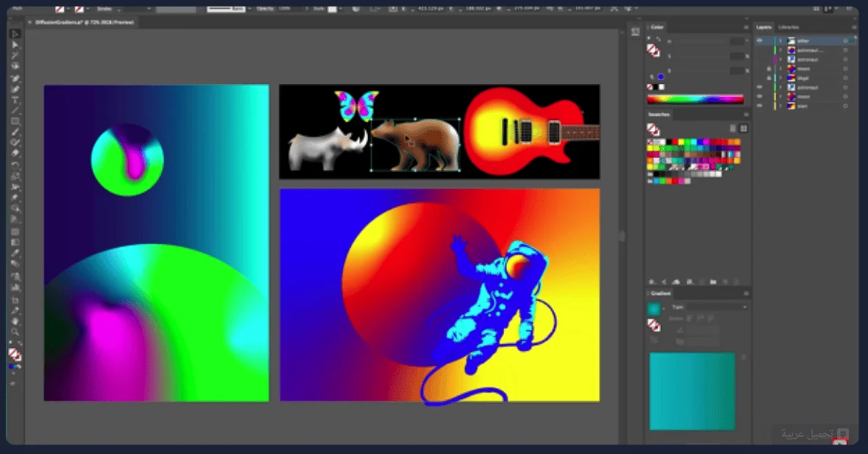The width and height of the screenshot is (868, 454).
Task: Switch to the Libraries tab
Action: [788, 27]
